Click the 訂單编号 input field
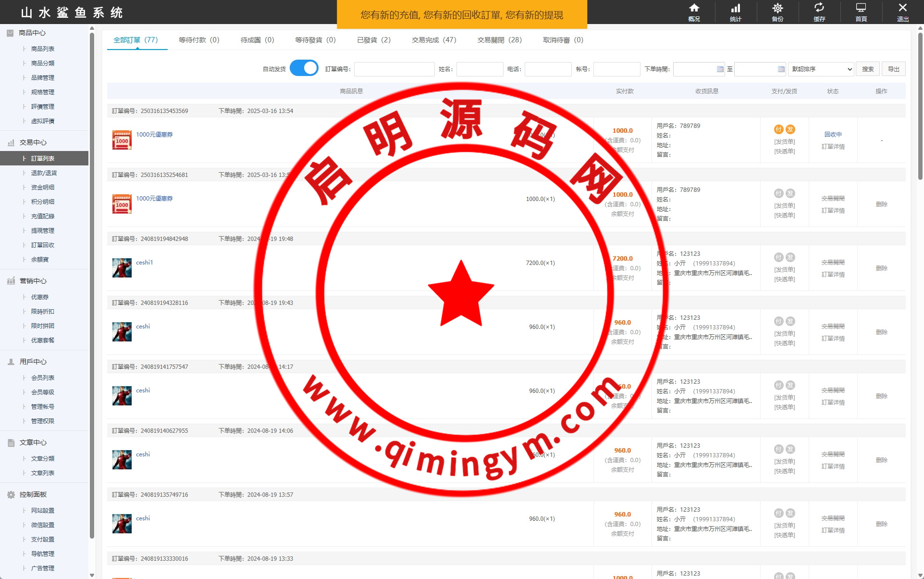The width and height of the screenshot is (924, 579). (x=394, y=69)
